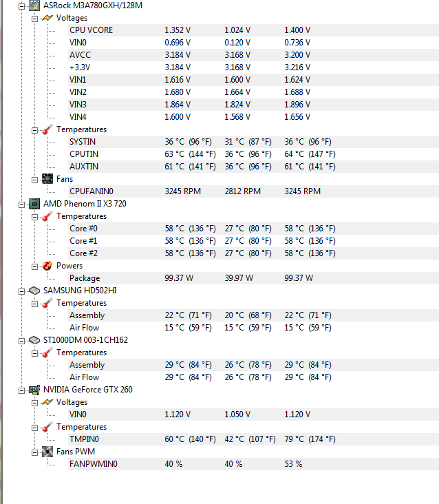Collapse the Powers section under AMD Phenom
This screenshot has height=504, width=439.
tap(35, 266)
